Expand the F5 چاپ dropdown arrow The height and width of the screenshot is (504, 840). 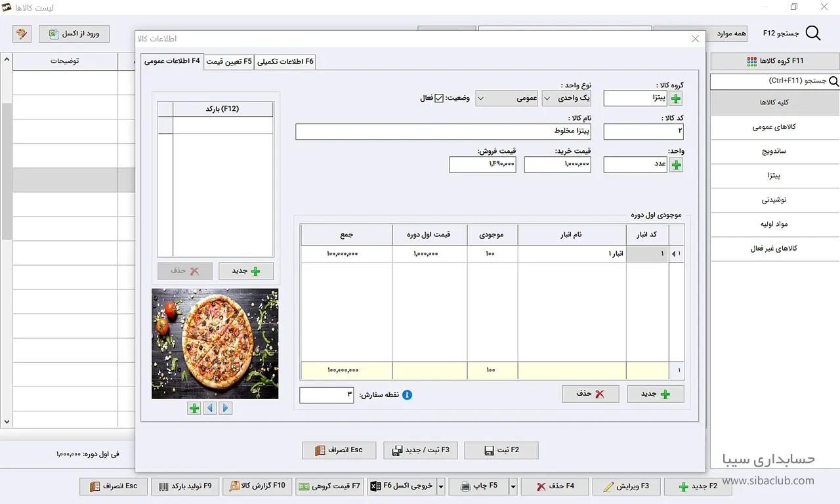[x=513, y=486]
